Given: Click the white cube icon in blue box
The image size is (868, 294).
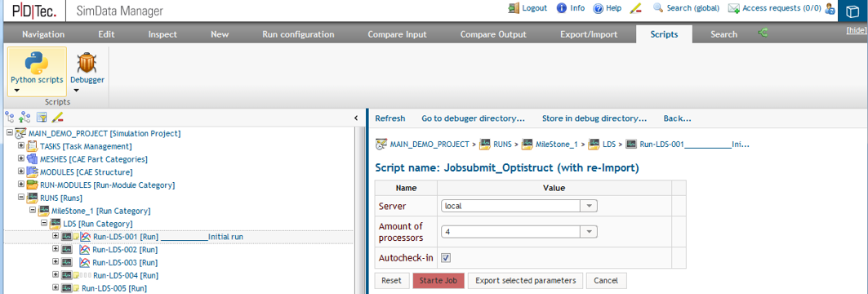Looking at the screenshot, I should (x=853, y=11).
